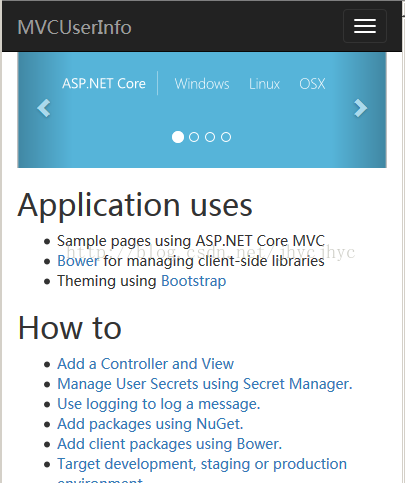This screenshot has height=483, width=405.
Task: Select the first carousel indicator dot
Action: pos(178,137)
